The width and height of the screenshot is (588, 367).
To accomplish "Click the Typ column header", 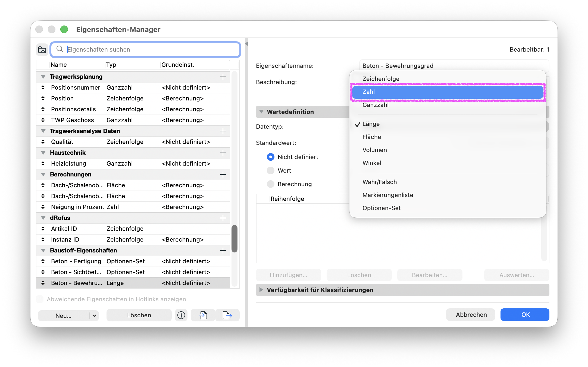I will point(132,65).
